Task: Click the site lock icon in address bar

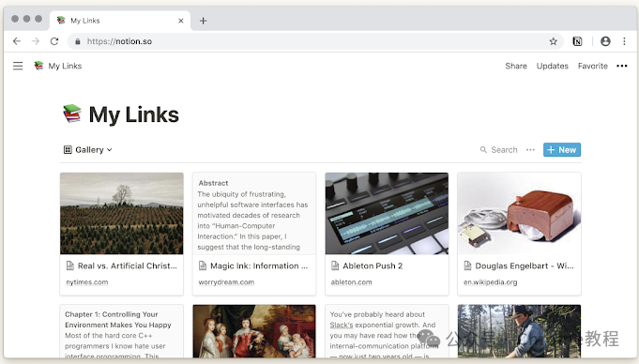Action: tap(78, 41)
